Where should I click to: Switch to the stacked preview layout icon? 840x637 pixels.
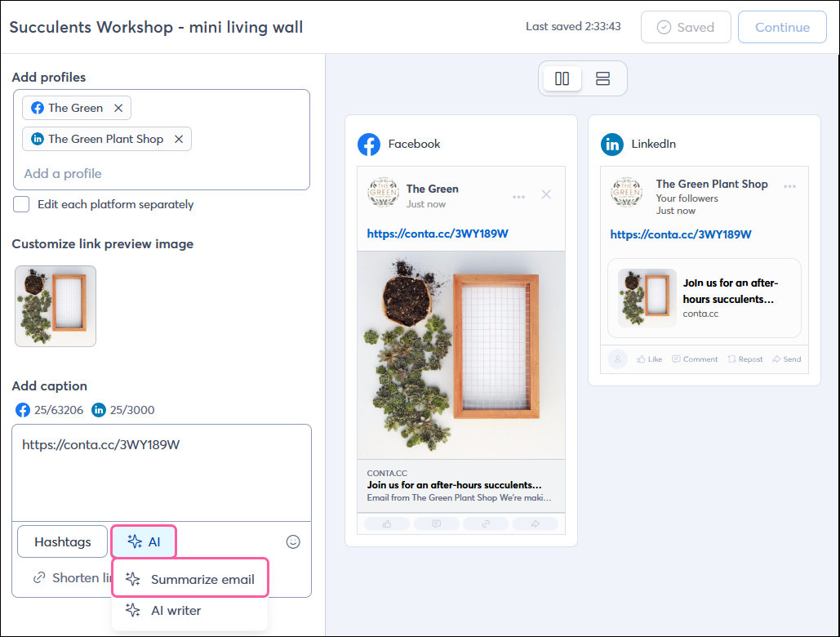coord(602,78)
